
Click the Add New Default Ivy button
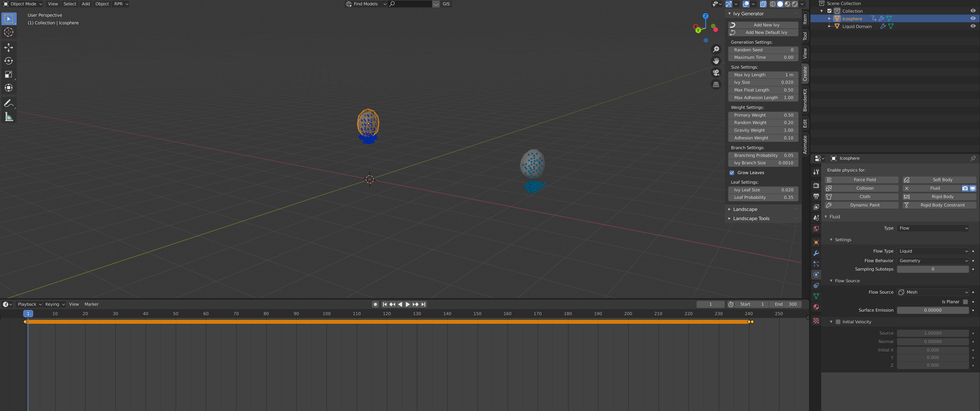[763, 33]
